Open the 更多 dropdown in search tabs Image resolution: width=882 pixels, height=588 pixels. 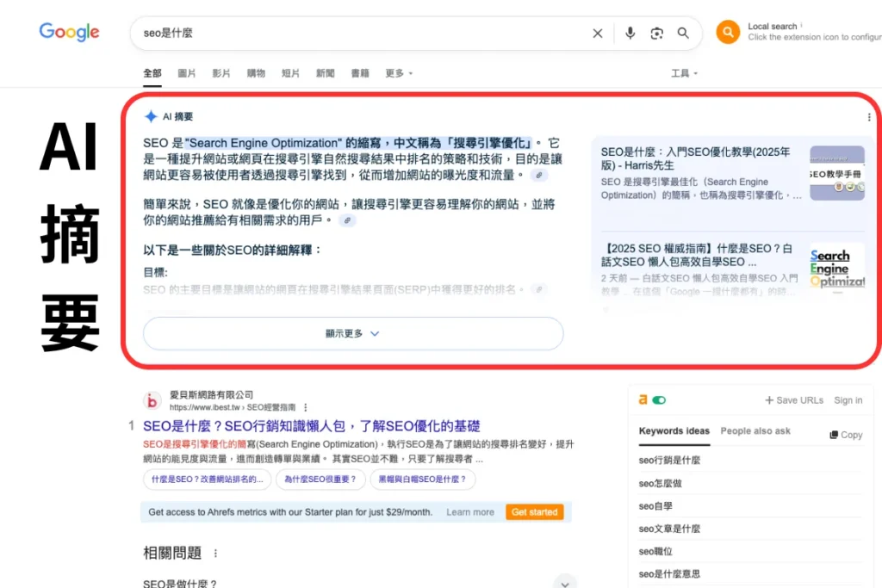(399, 73)
